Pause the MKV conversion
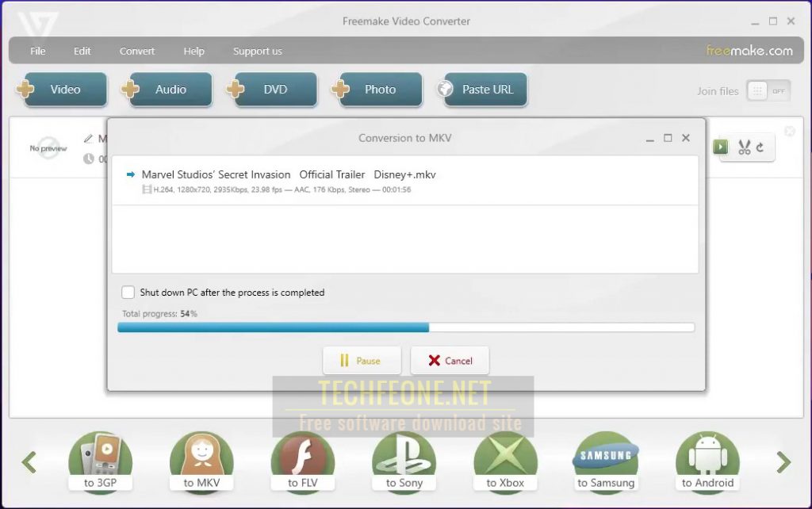 [x=362, y=361]
